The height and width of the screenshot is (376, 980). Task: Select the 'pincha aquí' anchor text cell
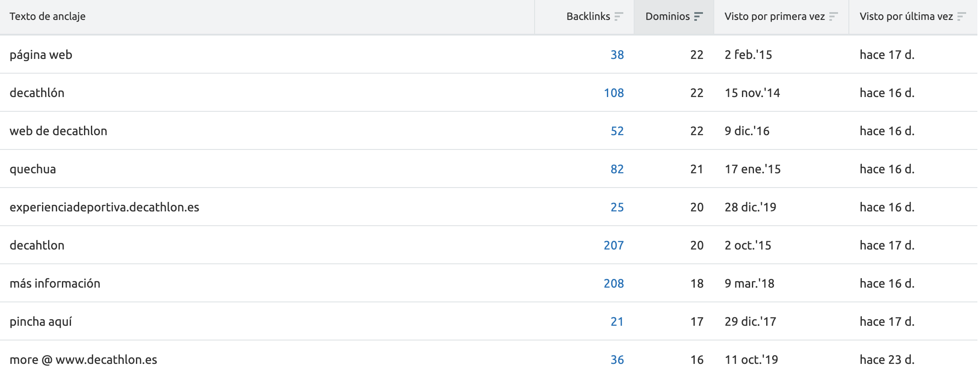click(41, 321)
